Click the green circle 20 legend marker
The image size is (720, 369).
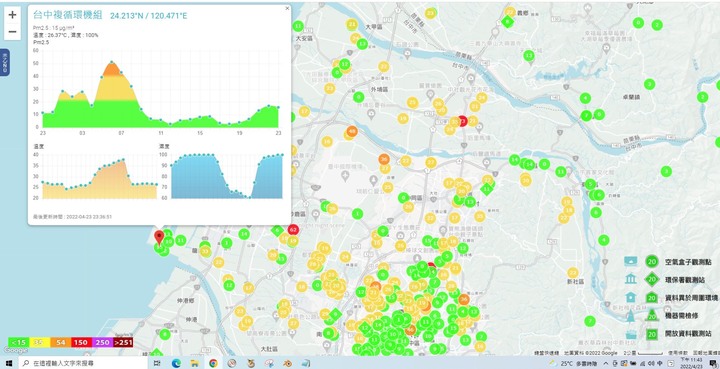point(652,262)
